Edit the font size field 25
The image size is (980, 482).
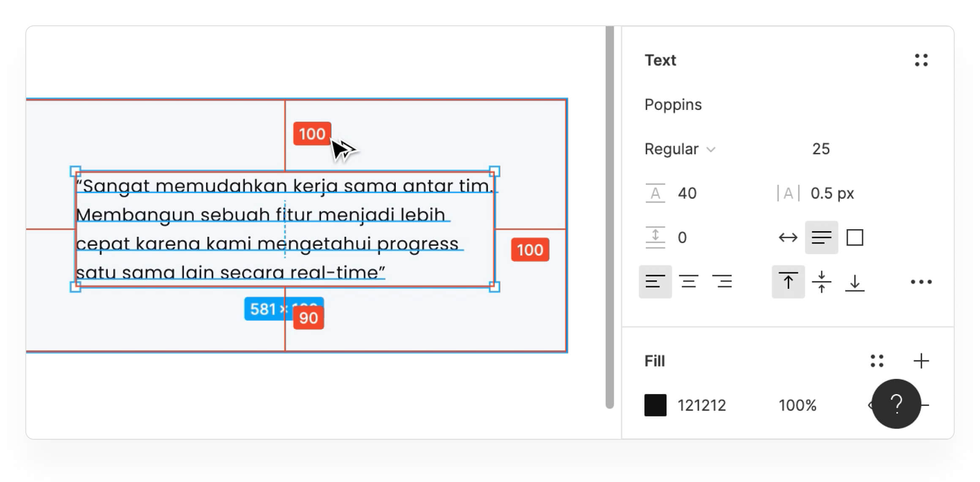click(x=821, y=149)
